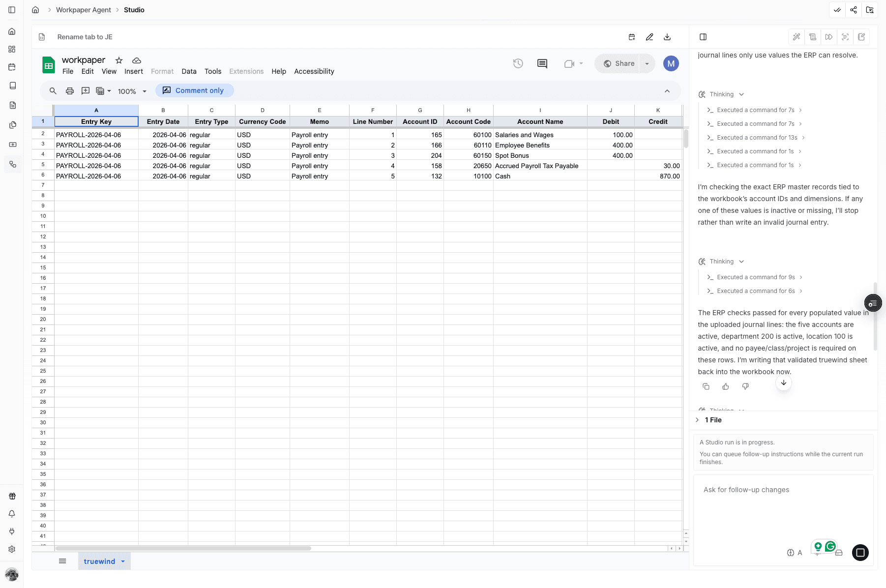Copy the agent response text

coord(706,386)
